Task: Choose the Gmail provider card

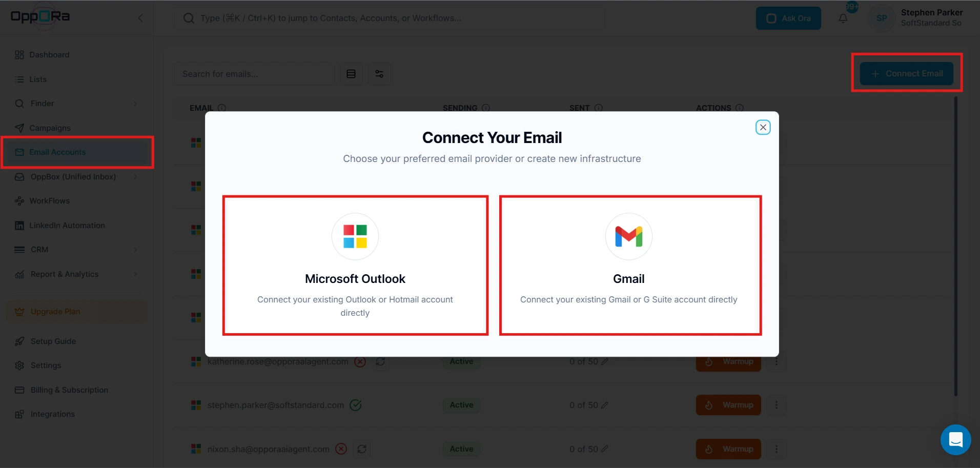Action: tap(630, 266)
